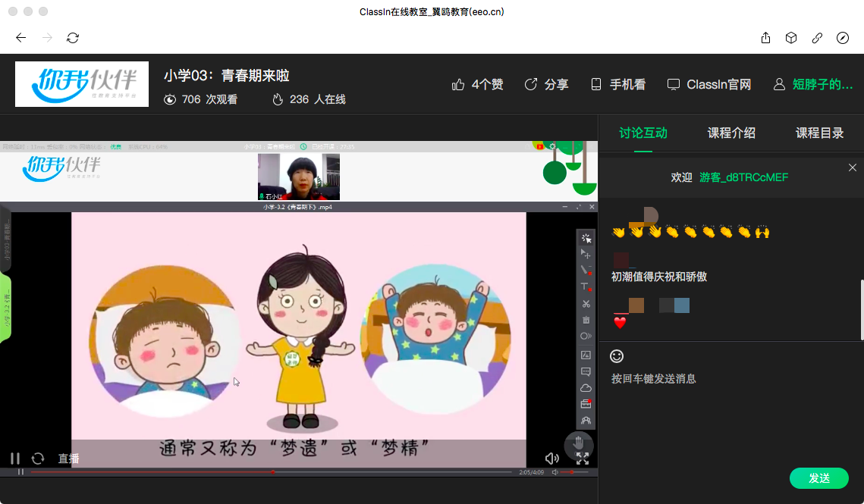Open the share/export icon in top toolbar
Image resolution: width=864 pixels, height=504 pixels.
(765, 38)
